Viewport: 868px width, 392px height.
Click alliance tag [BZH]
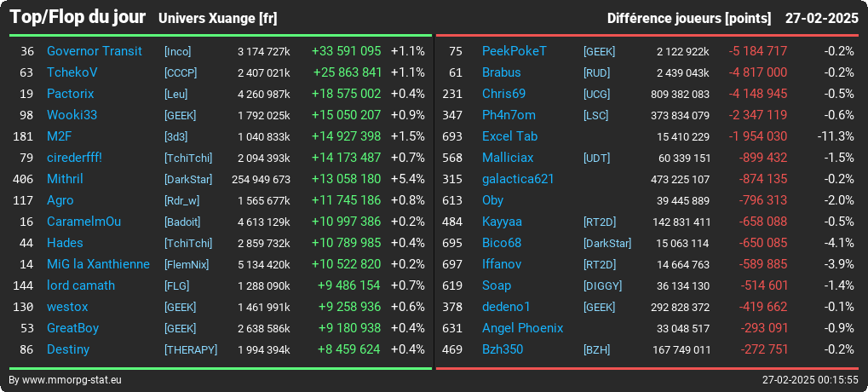click(597, 350)
